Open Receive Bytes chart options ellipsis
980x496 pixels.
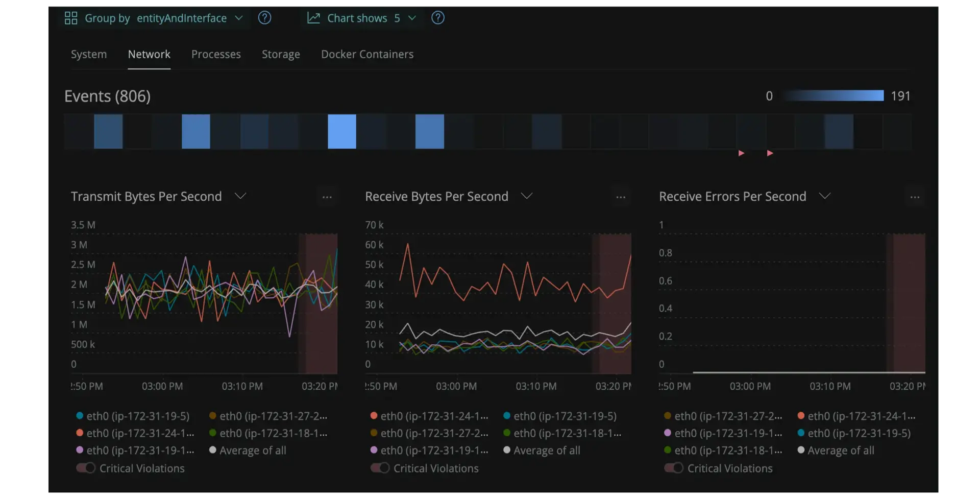pyautogui.click(x=621, y=197)
